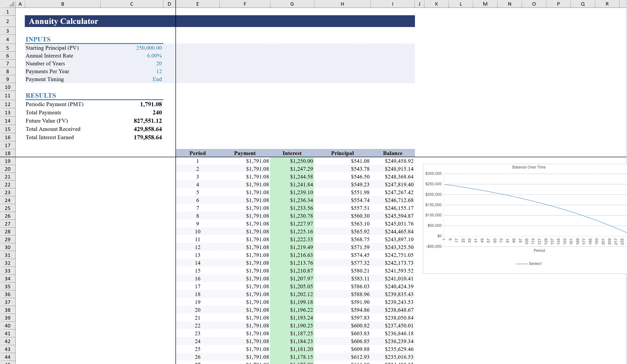
Task: Click the Series1 legend entry
Action: click(529, 264)
